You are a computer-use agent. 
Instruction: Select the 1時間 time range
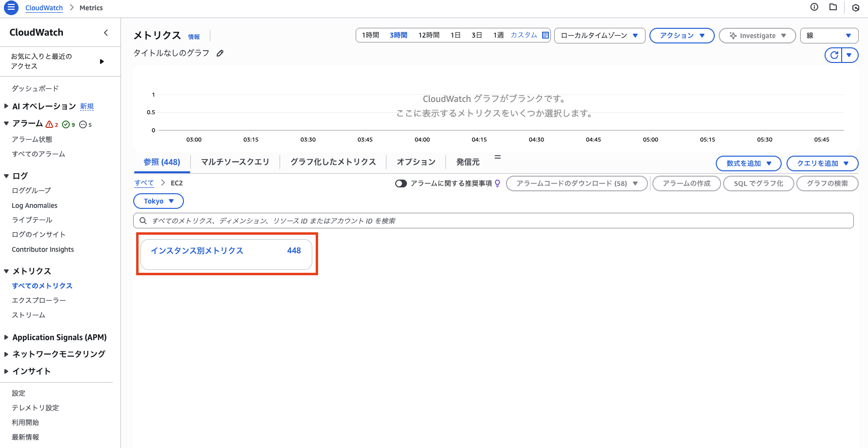(370, 35)
